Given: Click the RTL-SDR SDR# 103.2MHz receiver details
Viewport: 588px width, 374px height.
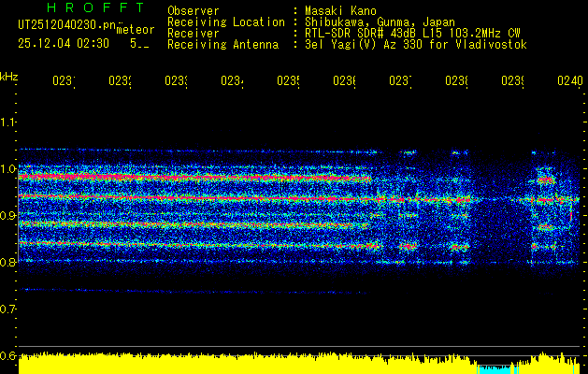Looking at the screenshot, I should click(412, 34).
